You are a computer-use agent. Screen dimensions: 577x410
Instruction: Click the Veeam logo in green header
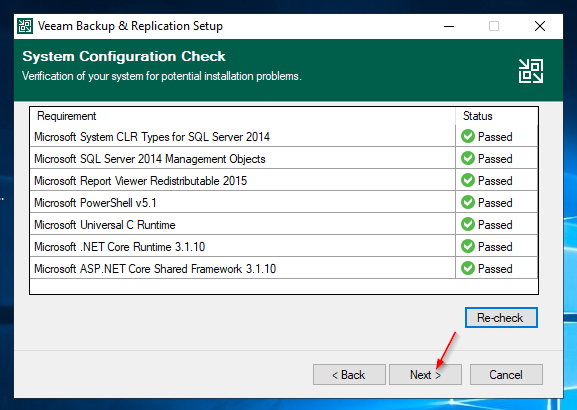click(x=531, y=71)
